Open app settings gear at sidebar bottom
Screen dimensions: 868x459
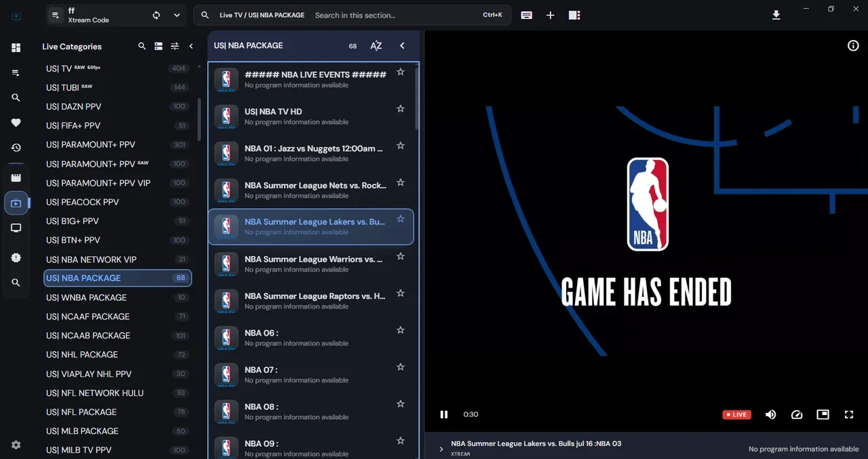pyautogui.click(x=16, y=445)
